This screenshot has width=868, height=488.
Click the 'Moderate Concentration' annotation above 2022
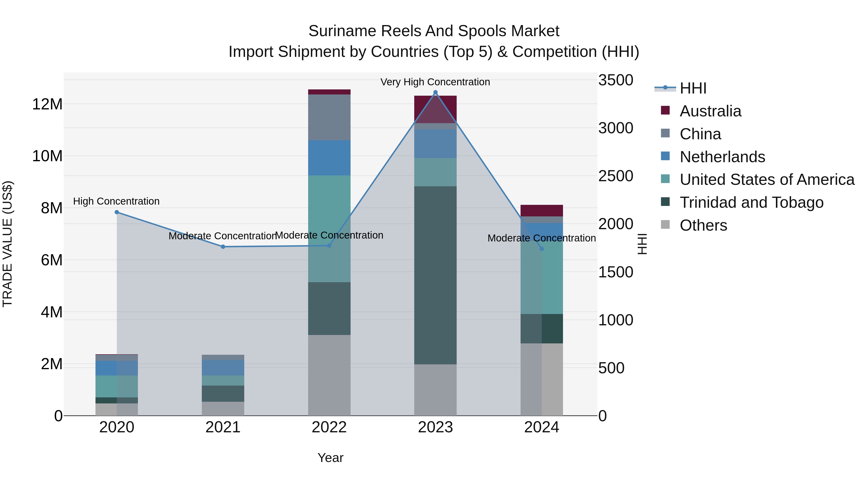pyautogui.click(x=329, y=235)
